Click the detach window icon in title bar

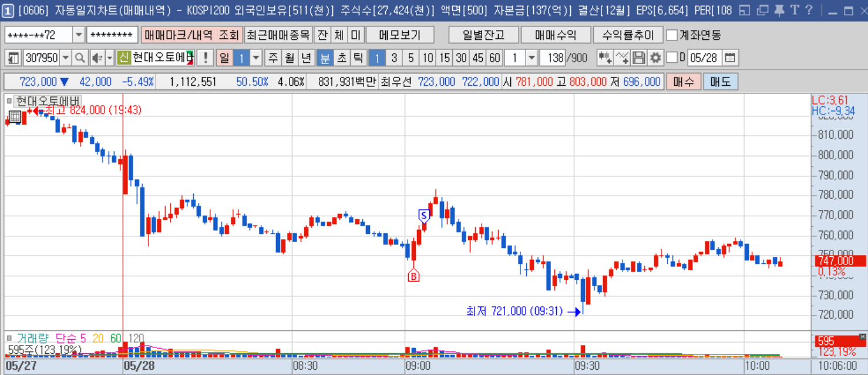tap(763, 10)
